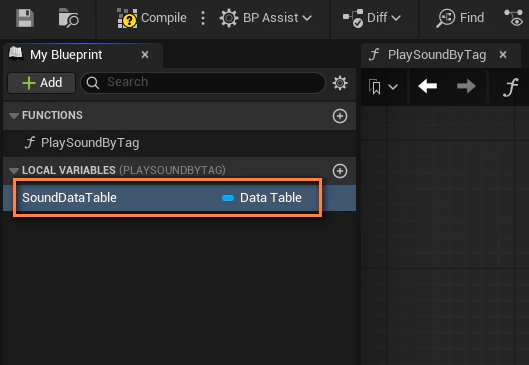Collapse the LOCAL VARIABLES section
Screen dimensions: 529x365
tap(14, 171)
